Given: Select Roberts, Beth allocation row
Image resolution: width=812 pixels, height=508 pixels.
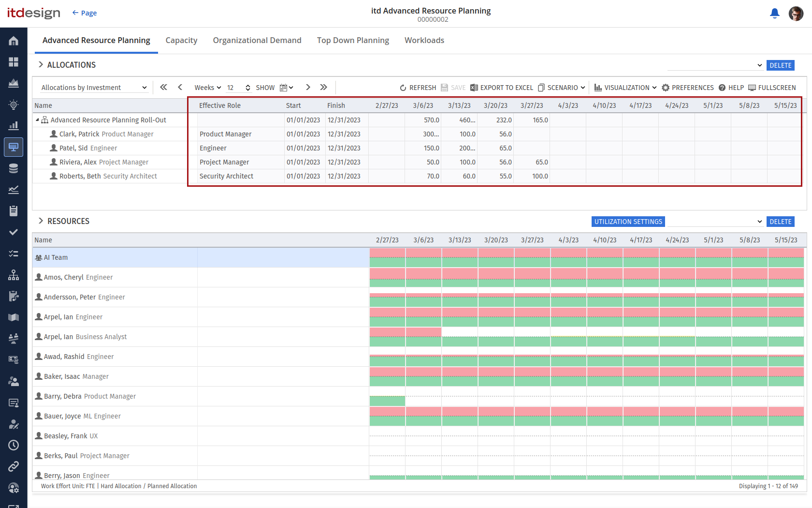Looking at the screenshot, I should (x=417, y=176).
